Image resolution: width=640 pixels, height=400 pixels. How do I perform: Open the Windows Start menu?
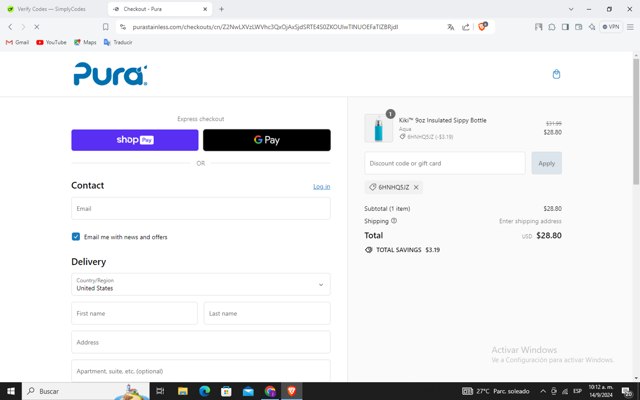point(11,391)
